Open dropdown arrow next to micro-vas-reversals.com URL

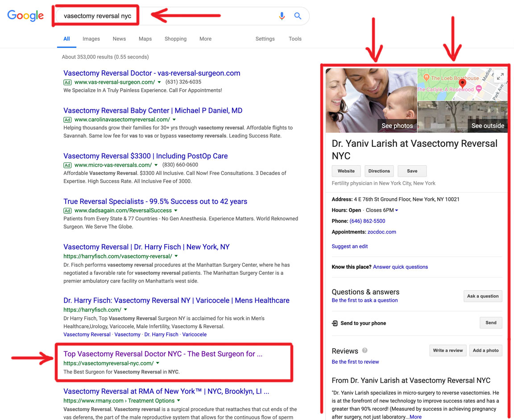click(156, 165)
